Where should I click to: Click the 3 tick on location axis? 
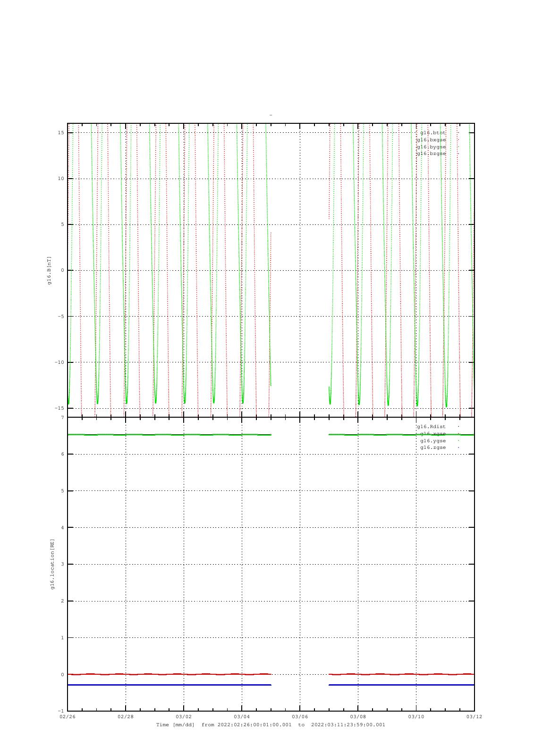(62, 565)
